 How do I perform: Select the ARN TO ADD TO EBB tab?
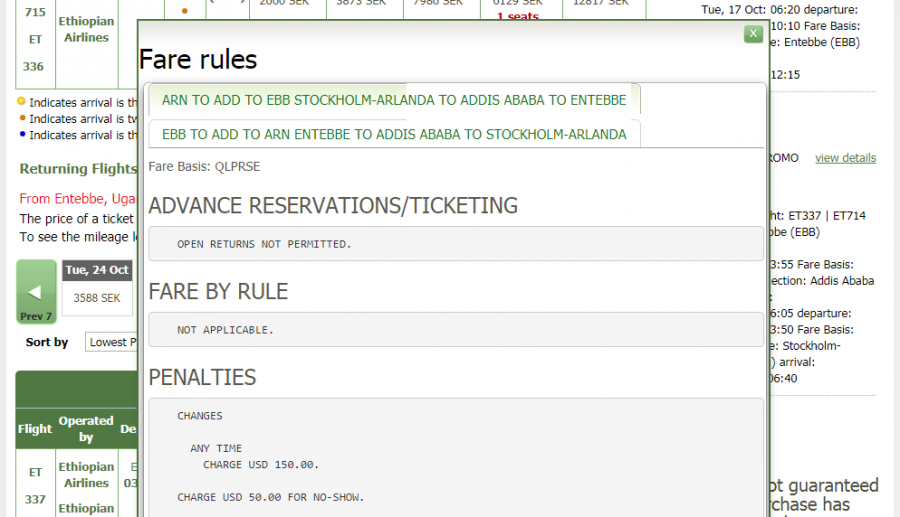pyautogui.click(x=394, y=100)
